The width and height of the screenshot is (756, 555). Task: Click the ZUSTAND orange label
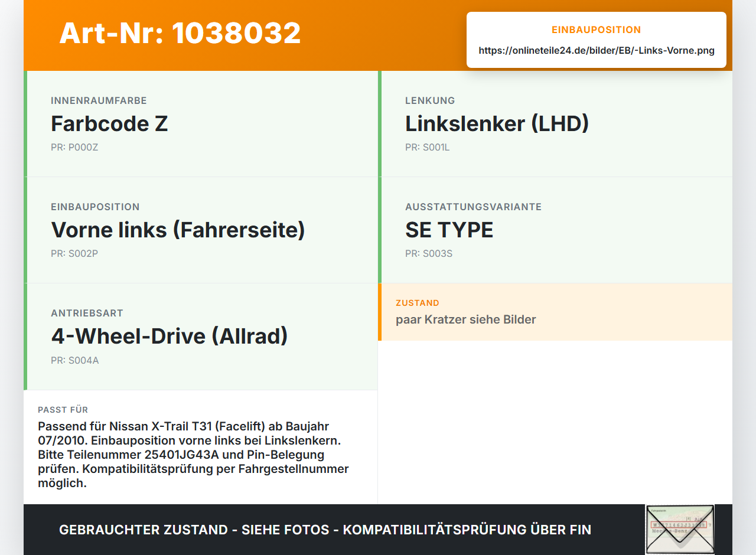point(418,303)
